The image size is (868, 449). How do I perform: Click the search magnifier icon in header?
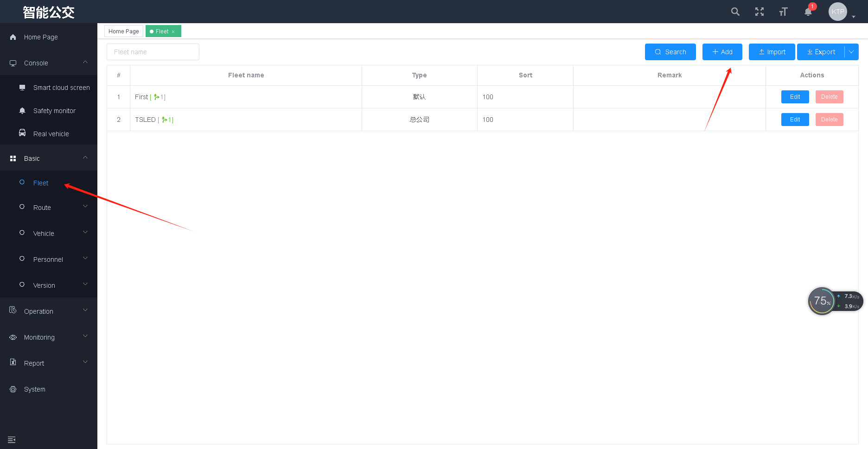click(735, 12)
